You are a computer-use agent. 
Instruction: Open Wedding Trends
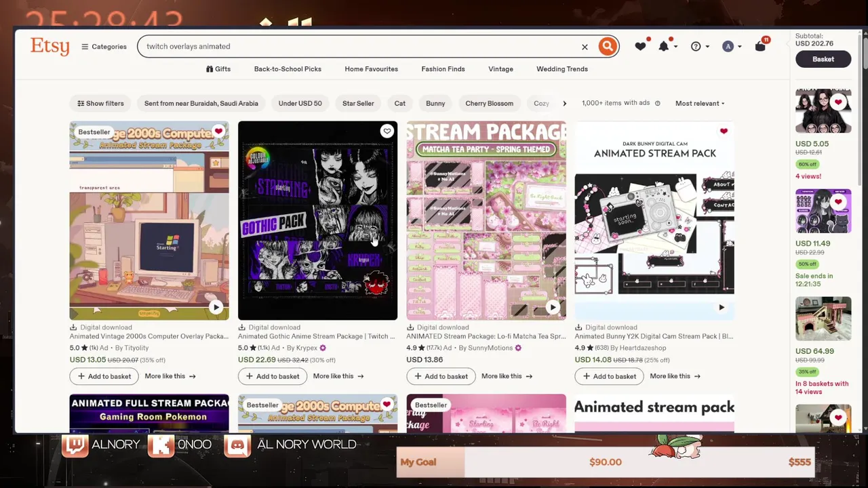tap(562, 69)
